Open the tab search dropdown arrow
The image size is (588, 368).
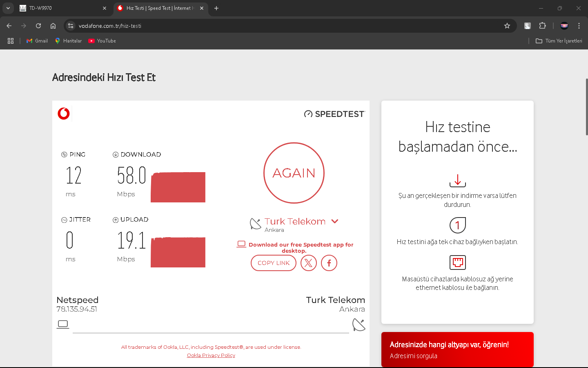8,8
